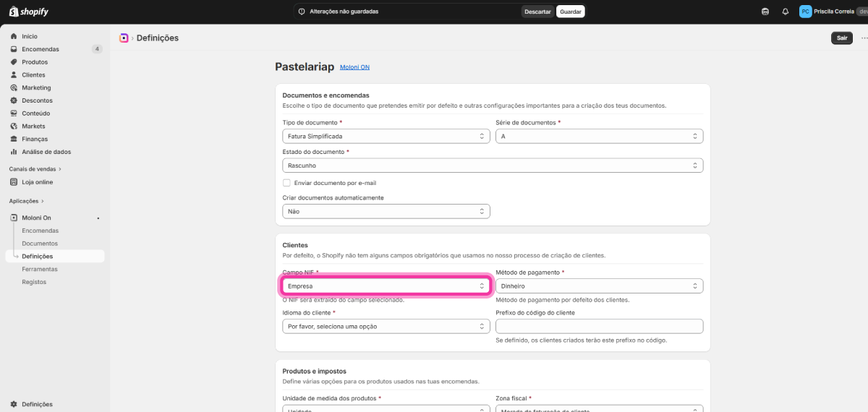Click Documentos e encomendas section title
Screen dimensions: 868x412
tap(325, 95)
